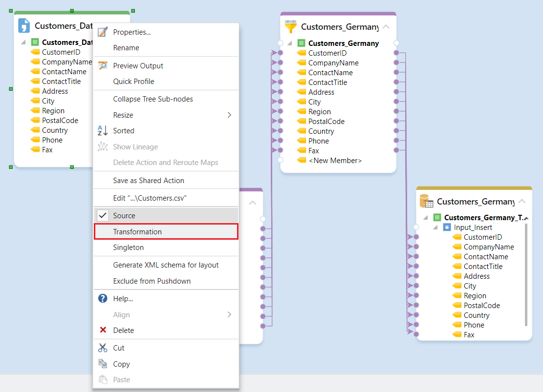Screen dimensions: 543x392
Task: Uncheck the Source option in menu
Action: click(x=124, y=215)
